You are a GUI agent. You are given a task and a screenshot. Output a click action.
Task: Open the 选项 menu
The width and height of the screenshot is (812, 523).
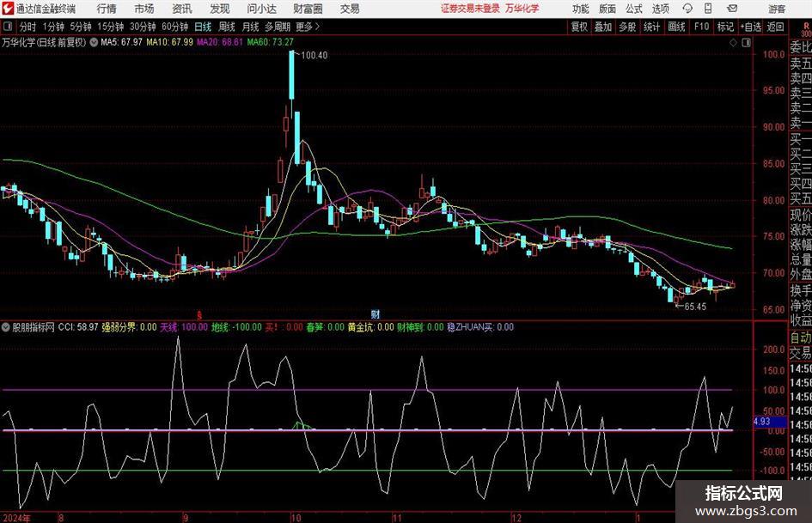(660, 9)
